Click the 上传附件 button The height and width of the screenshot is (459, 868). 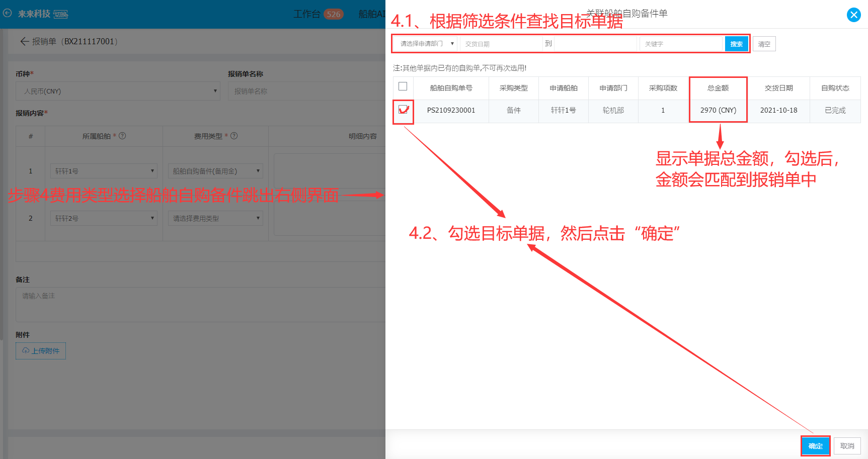[x=41, y=351]
